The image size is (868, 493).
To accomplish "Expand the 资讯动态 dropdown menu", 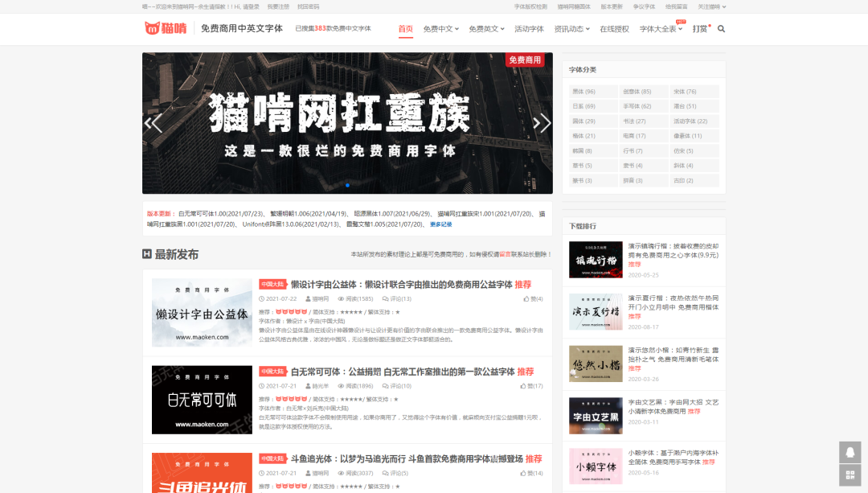I will [572, 29].
